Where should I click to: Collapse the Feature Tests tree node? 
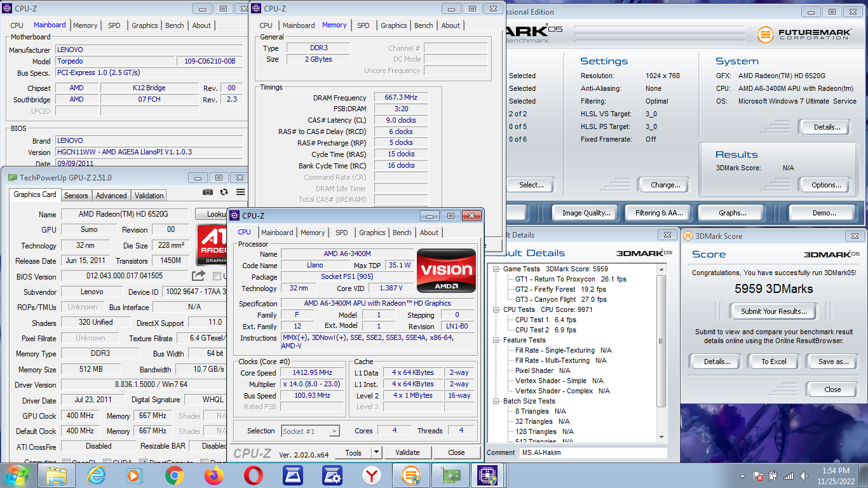click(496, 340)
